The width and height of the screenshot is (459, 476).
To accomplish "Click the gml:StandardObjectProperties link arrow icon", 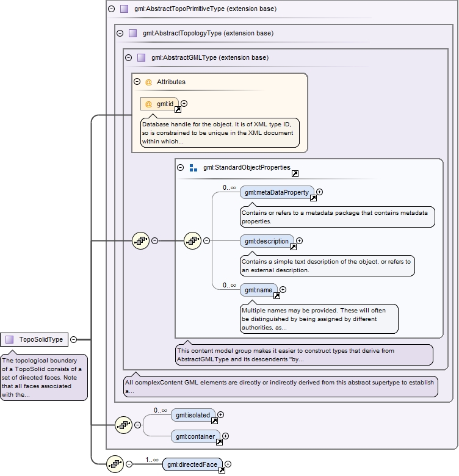I will [295, 174].
